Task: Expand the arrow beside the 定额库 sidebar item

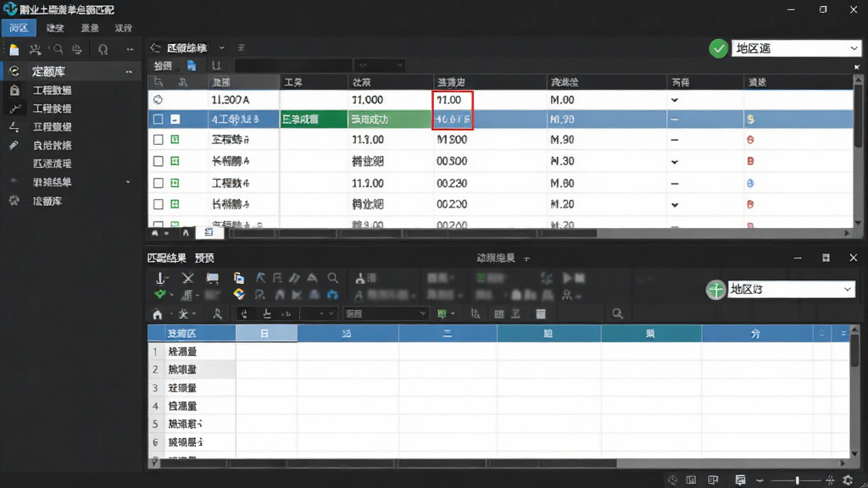Action: point(129,72)
